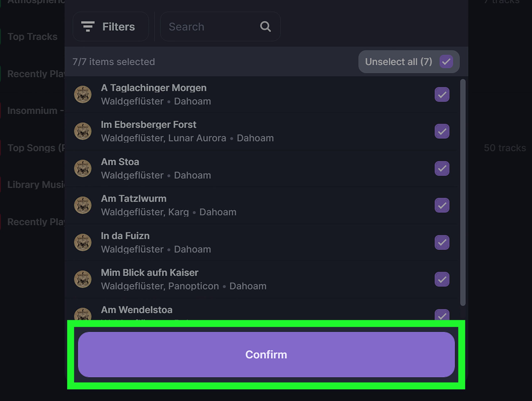Click A Taglachinger Morgen album artwork
The height and width of the screenshot is (401, 532).
pyautogui.click(x=83, y=95)
